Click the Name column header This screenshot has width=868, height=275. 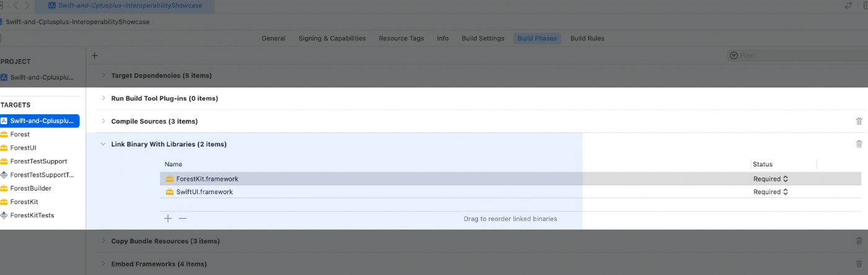click(174, 165)
